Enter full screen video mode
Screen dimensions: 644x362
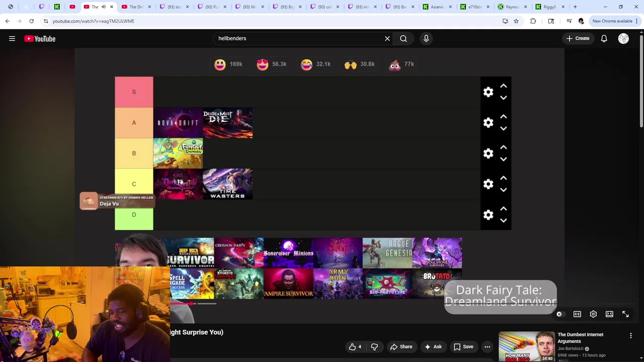click(625, 314)
